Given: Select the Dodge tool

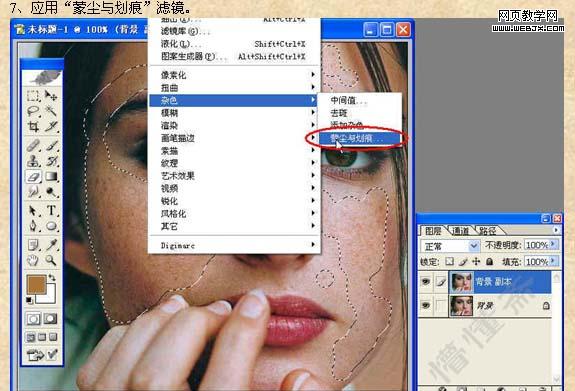Looking at the screenshot, I should click(x=51, y=191).
